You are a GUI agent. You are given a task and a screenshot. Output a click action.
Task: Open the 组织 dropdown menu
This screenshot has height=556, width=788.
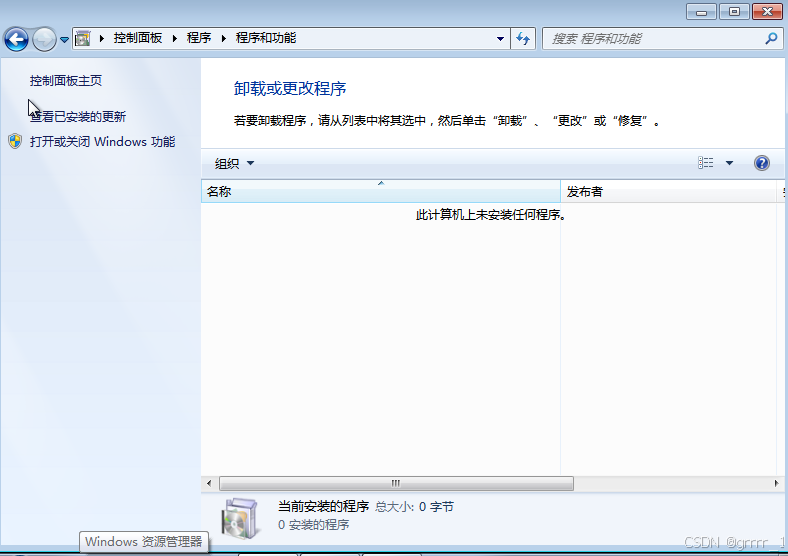pyautogui.click(x=234, y=163)
